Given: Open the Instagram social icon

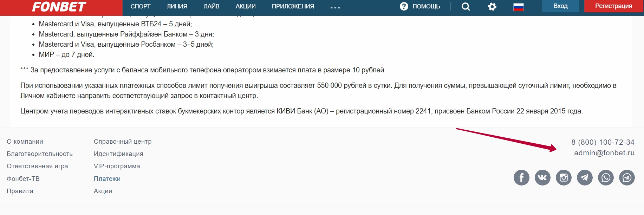Looking at the screenshot, I should point(564,177).
